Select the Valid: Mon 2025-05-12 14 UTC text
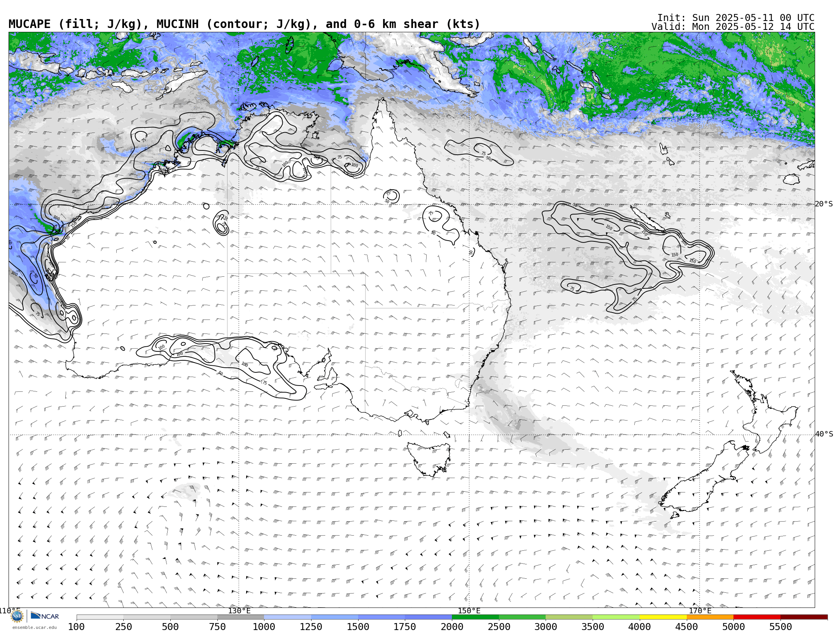Image resolution: width=840 pixels, height=632 pixels. (x=733, y=27)
